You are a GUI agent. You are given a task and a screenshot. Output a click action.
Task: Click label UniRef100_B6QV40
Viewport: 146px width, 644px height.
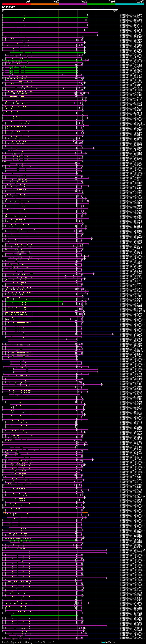tap(131, 457)
